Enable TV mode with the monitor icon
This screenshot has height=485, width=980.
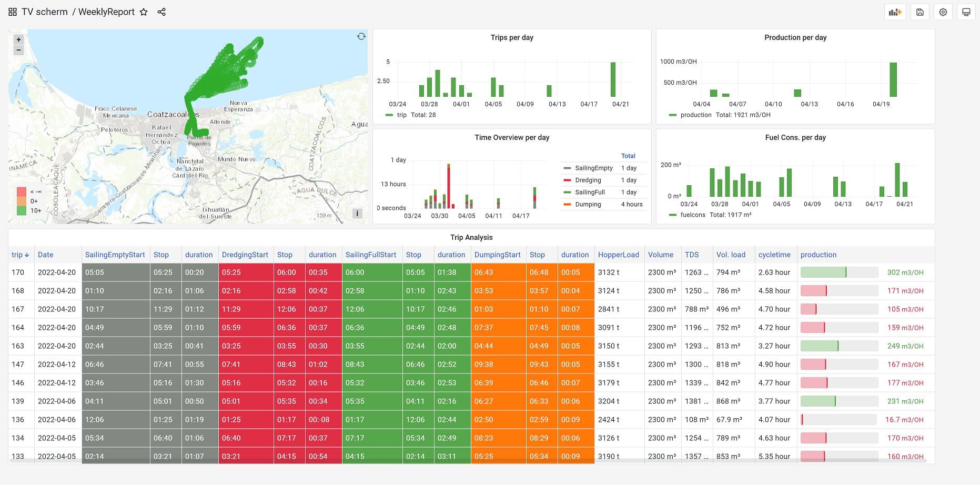coord(966,12)
